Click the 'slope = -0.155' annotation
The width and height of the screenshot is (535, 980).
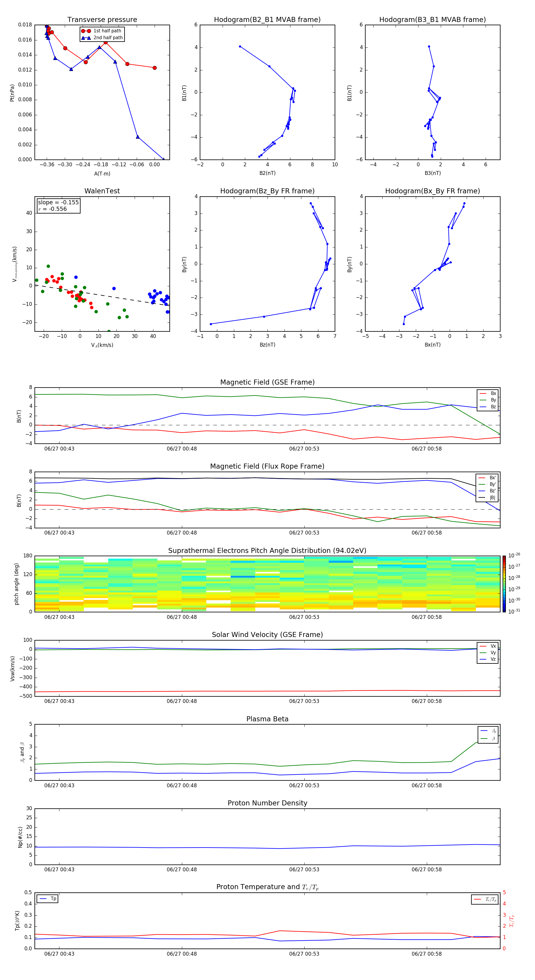pyautogui.click(x=58, y=203)
